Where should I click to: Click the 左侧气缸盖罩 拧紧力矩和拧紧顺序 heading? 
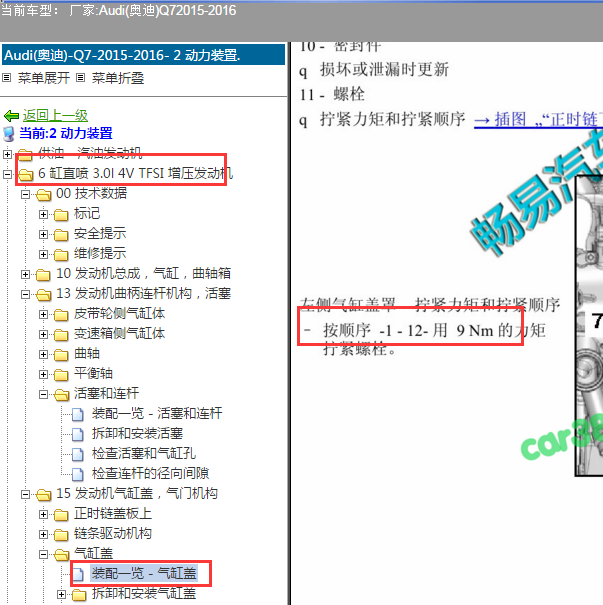tap(430, 304)
